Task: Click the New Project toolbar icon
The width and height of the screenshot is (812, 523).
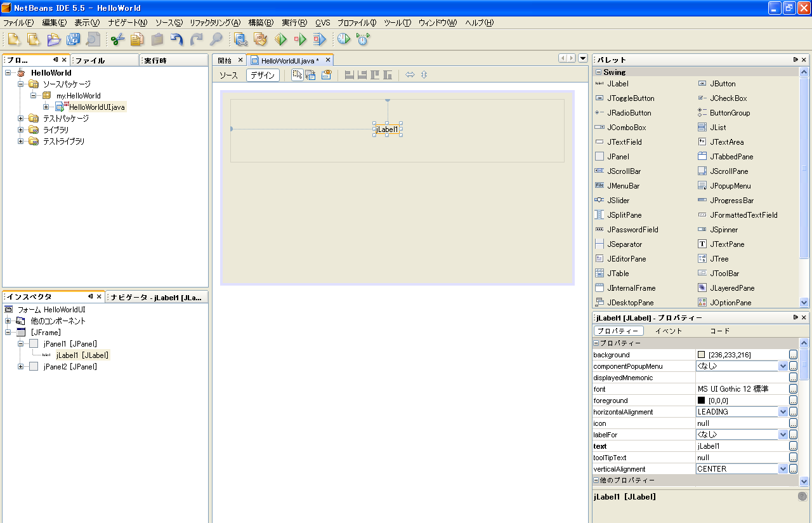Action: [34, 39]
